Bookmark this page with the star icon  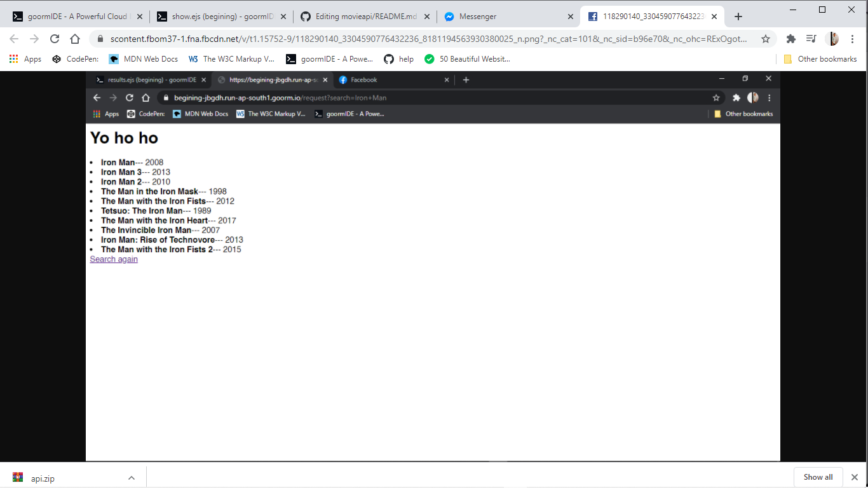[767, 39]
